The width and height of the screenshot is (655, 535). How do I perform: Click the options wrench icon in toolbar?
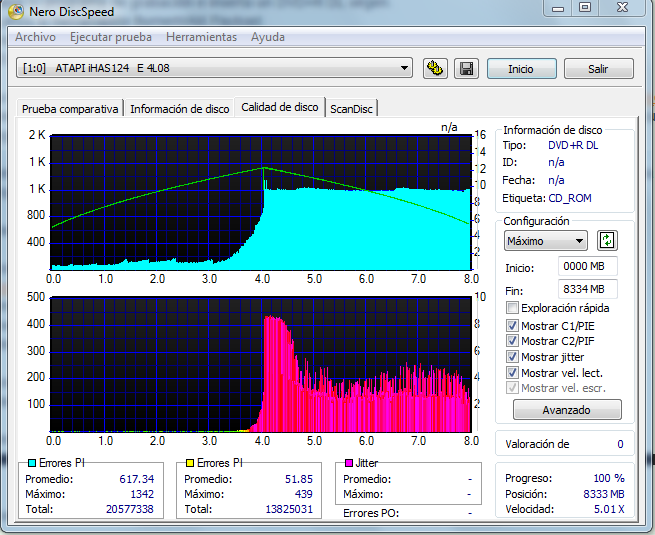[435, 69]
